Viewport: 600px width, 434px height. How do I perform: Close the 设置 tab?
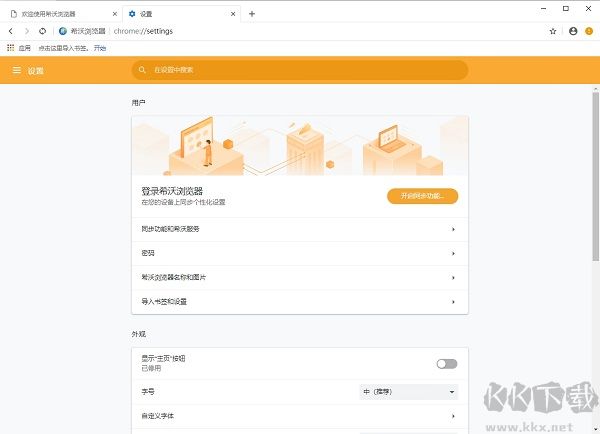coord(233,14)
